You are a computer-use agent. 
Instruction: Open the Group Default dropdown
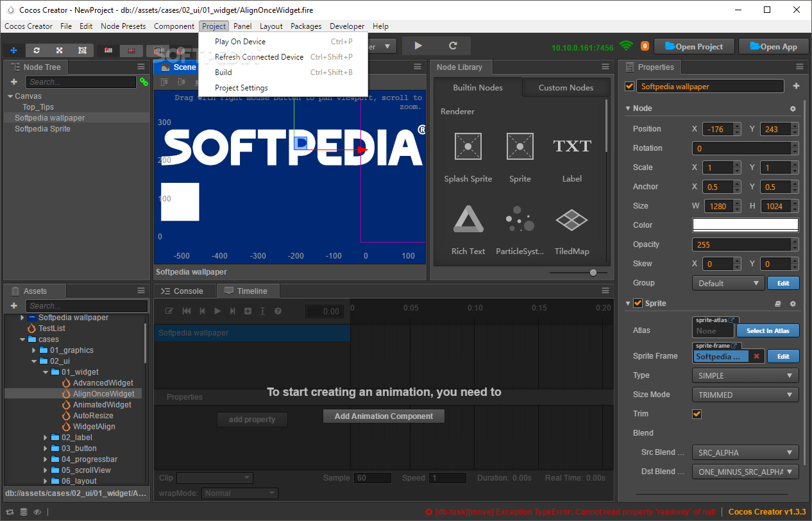coord(728,283)
